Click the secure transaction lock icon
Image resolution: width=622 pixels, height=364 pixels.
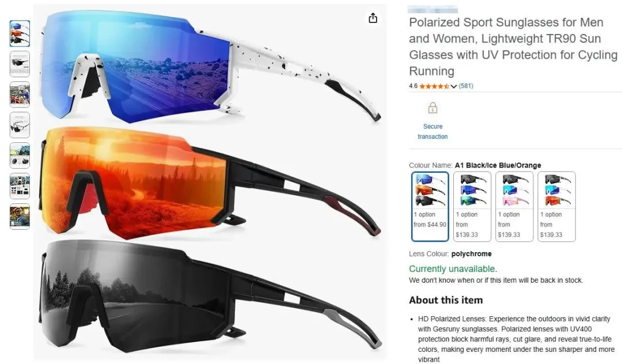point(433,108)
